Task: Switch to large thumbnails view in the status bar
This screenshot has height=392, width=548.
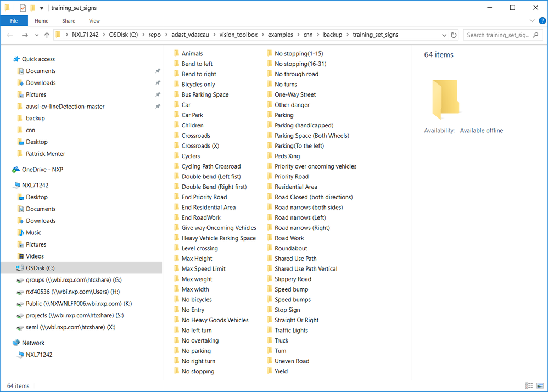Action: (540, 385)
